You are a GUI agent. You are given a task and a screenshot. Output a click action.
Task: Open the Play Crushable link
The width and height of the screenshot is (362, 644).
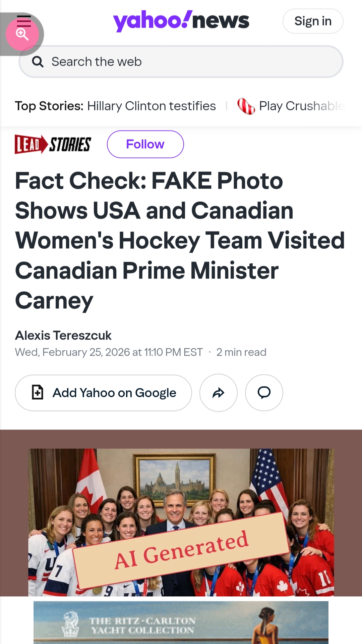[x=301, y=106]
